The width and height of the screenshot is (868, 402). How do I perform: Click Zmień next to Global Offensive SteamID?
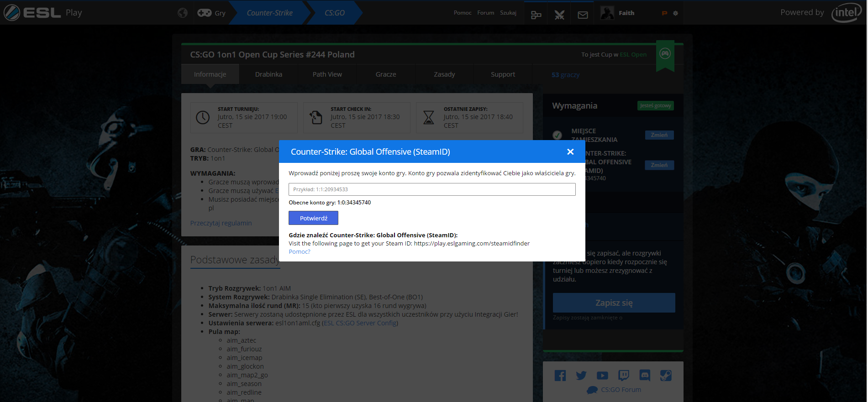659,165
